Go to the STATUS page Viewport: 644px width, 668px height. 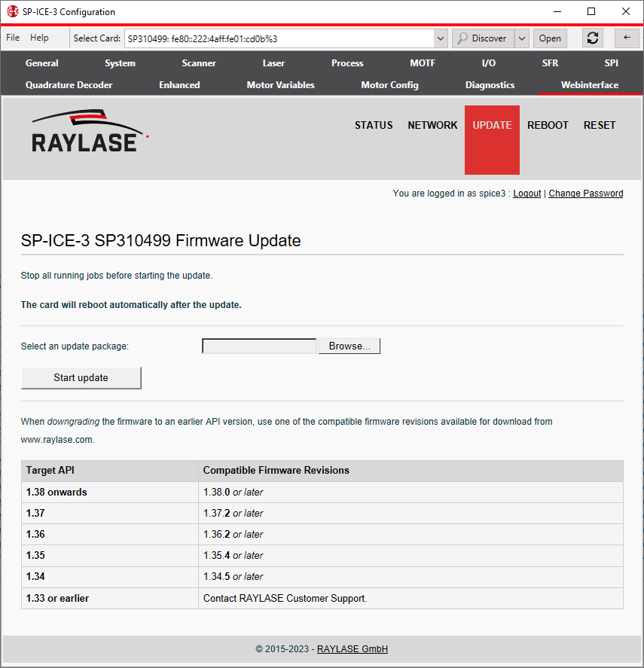point(374,125)
